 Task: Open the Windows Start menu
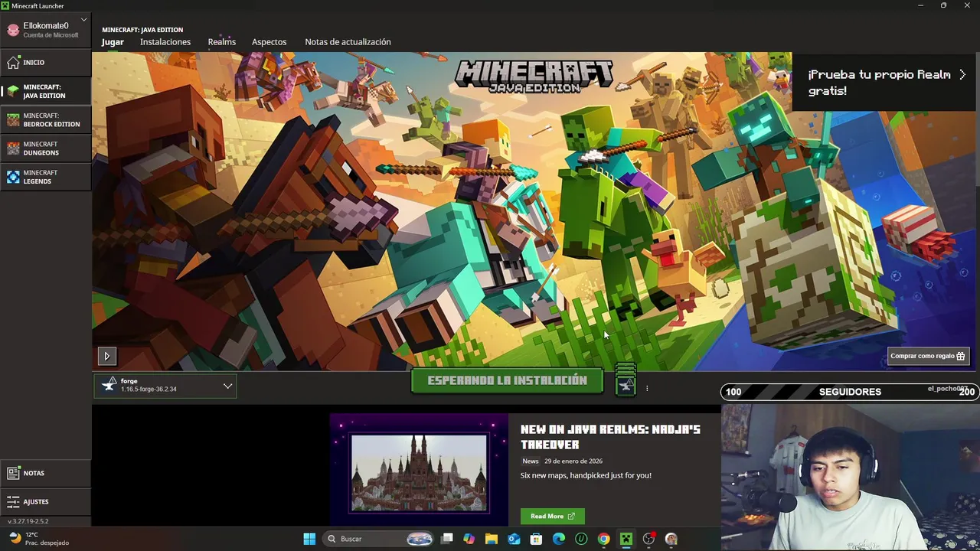point(309,539)
